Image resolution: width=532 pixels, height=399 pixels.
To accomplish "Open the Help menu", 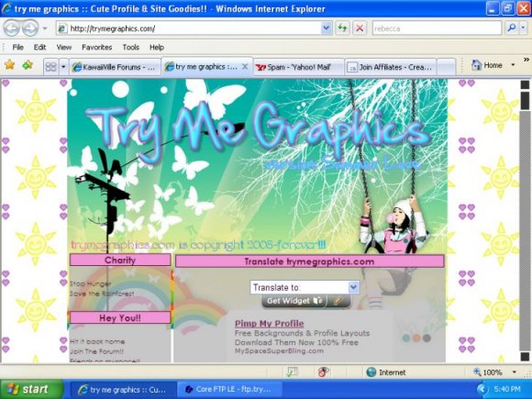I will tap(157, 47).
